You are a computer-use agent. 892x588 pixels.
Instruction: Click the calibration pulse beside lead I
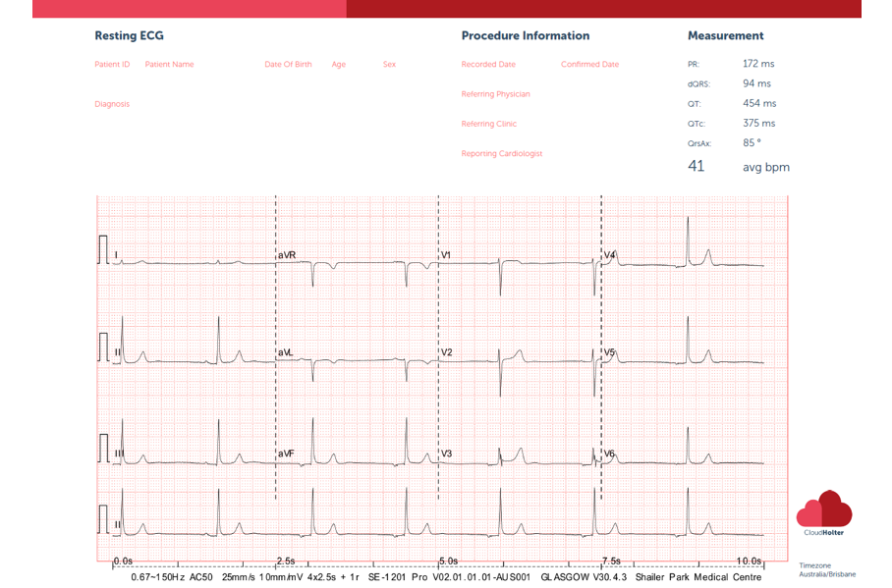[x=102, y=250]
